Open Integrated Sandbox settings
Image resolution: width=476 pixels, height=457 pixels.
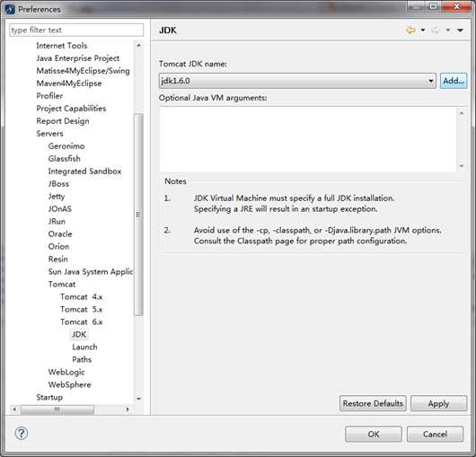coord(84,171)
